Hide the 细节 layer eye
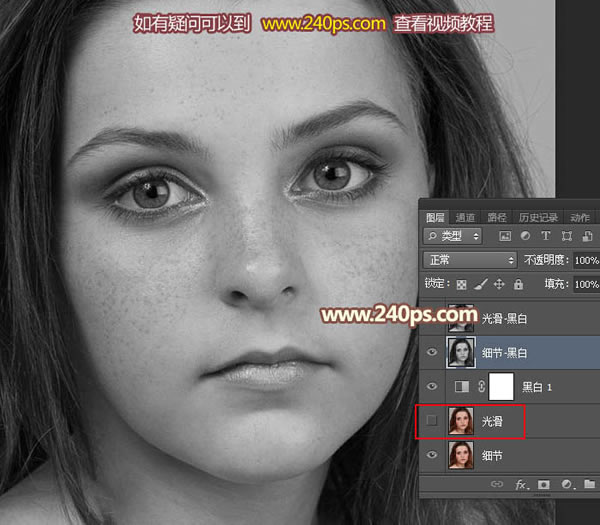 [x=432, y=454]
